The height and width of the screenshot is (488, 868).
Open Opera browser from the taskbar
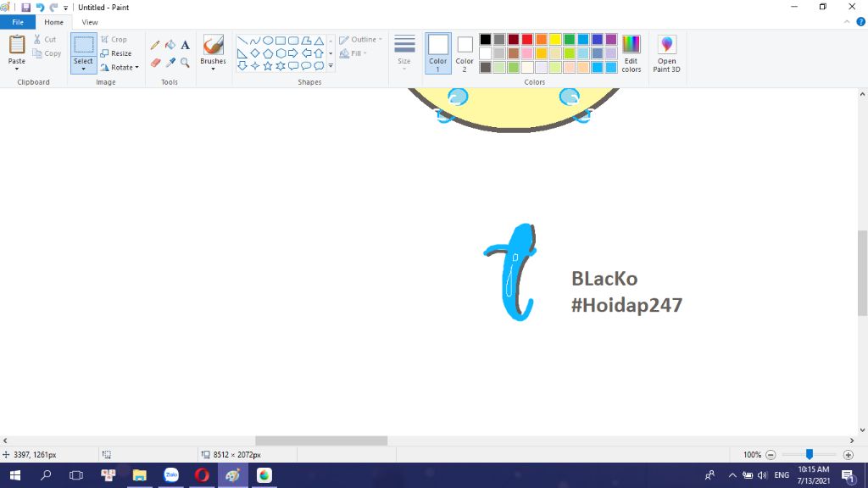202,475
